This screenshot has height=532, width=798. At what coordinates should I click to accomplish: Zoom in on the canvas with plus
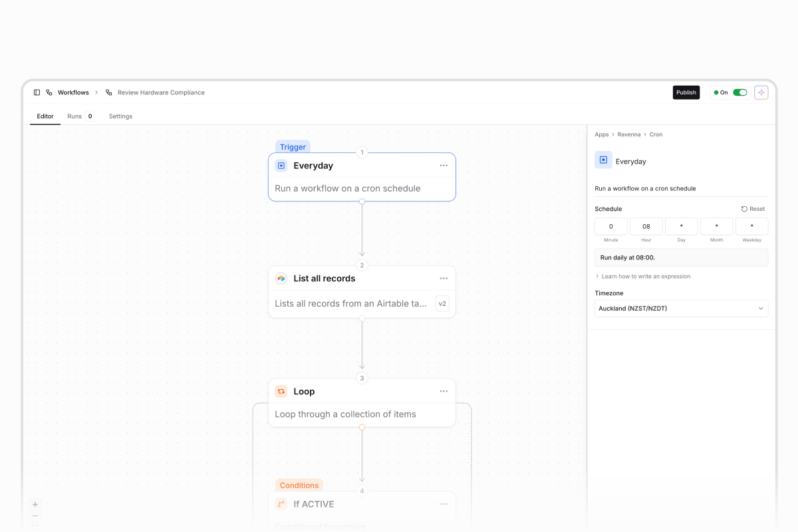(35, 504)
